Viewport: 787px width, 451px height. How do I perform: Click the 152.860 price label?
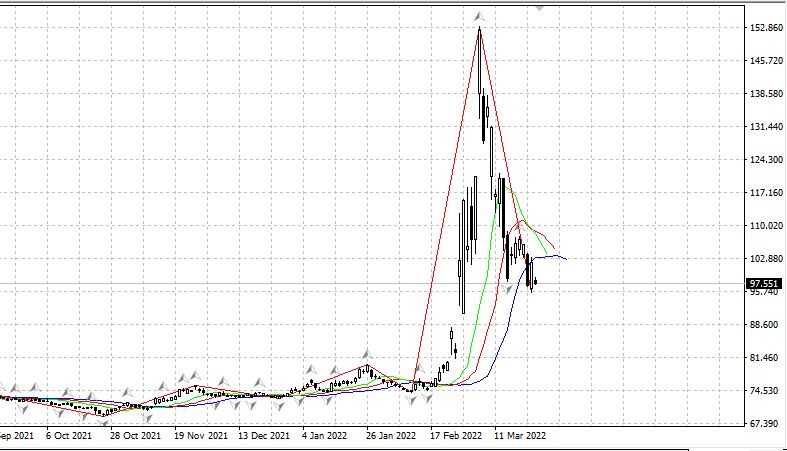(766, 28)
